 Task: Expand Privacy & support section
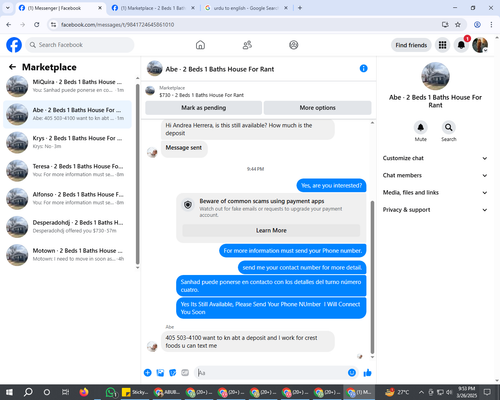pyautogui.click(x=435, y=210)
